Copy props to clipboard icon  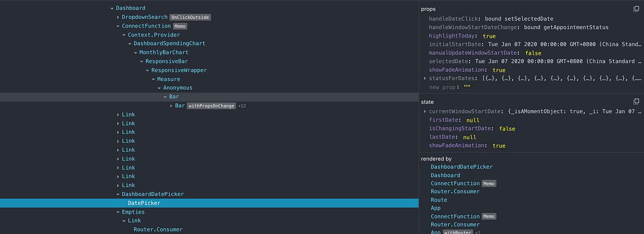[x=636, y=9]
